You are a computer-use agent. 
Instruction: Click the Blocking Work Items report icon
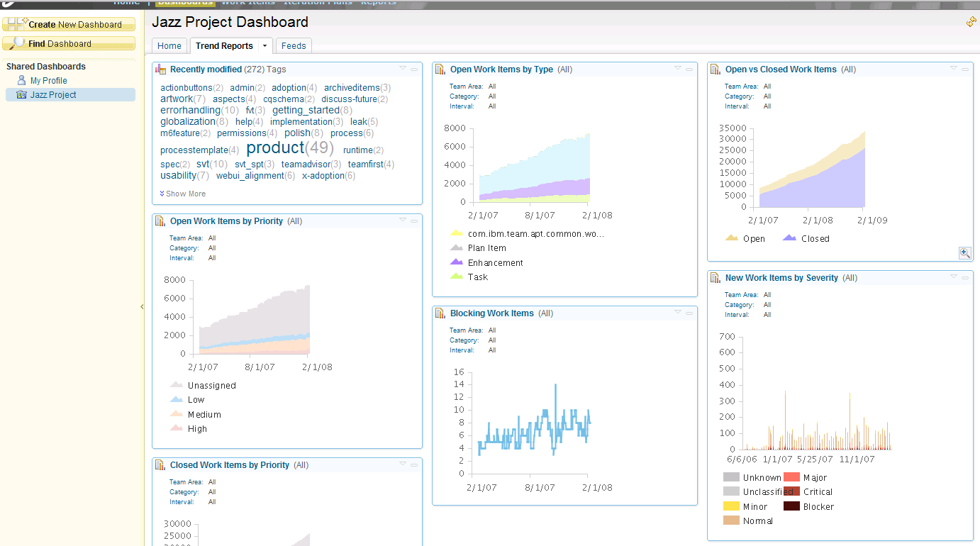pos(440,313)
